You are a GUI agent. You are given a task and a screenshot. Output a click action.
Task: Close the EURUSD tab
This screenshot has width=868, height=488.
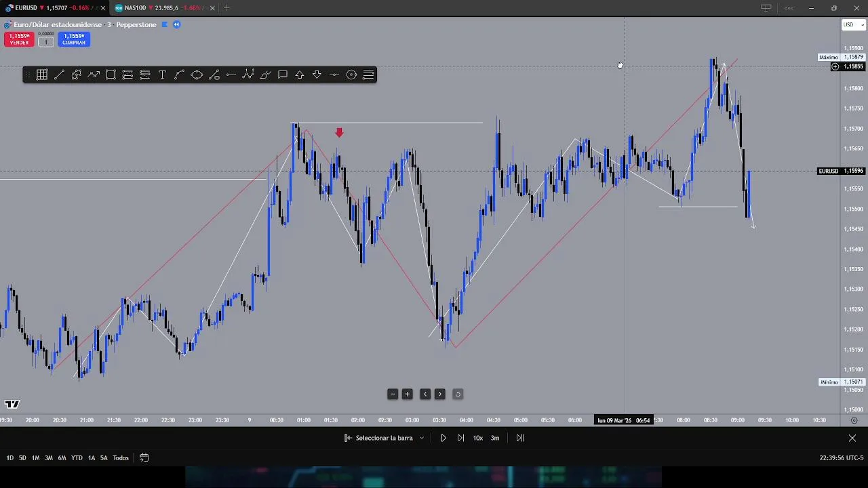coord(103,8)
